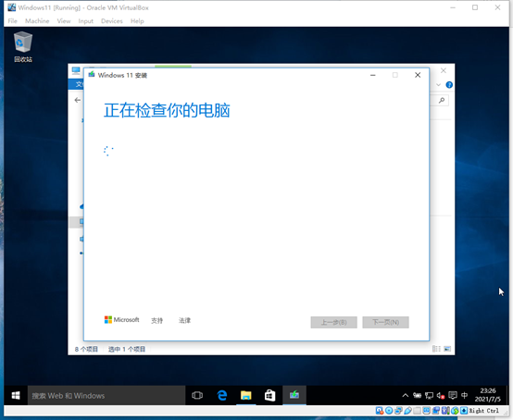Screen dimensions: 513x420
Task: Click VirtualBox display status icon
Action: [x=426, y=411]
